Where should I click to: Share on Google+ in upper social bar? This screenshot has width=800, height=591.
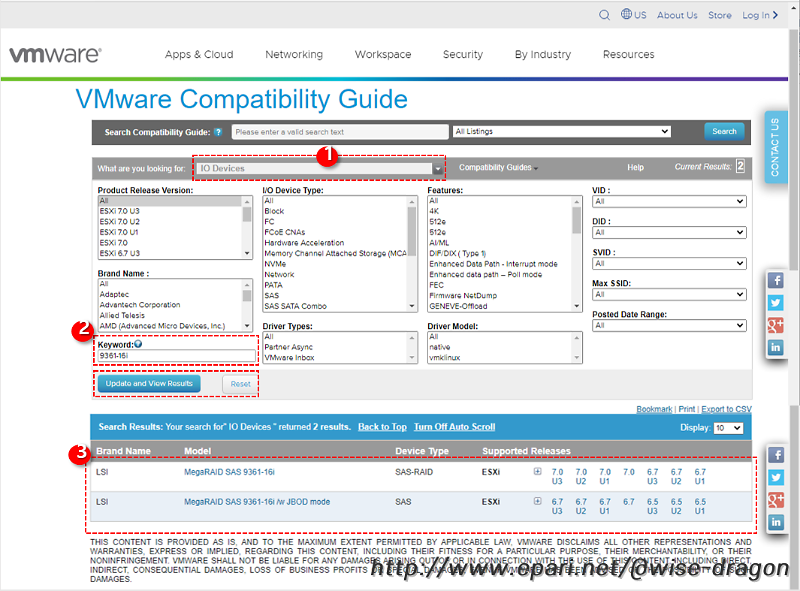coord(776,325)
